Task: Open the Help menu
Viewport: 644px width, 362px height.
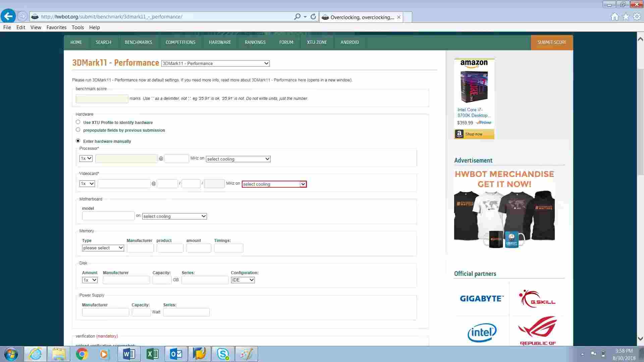Action: click(x=95, y=27)
